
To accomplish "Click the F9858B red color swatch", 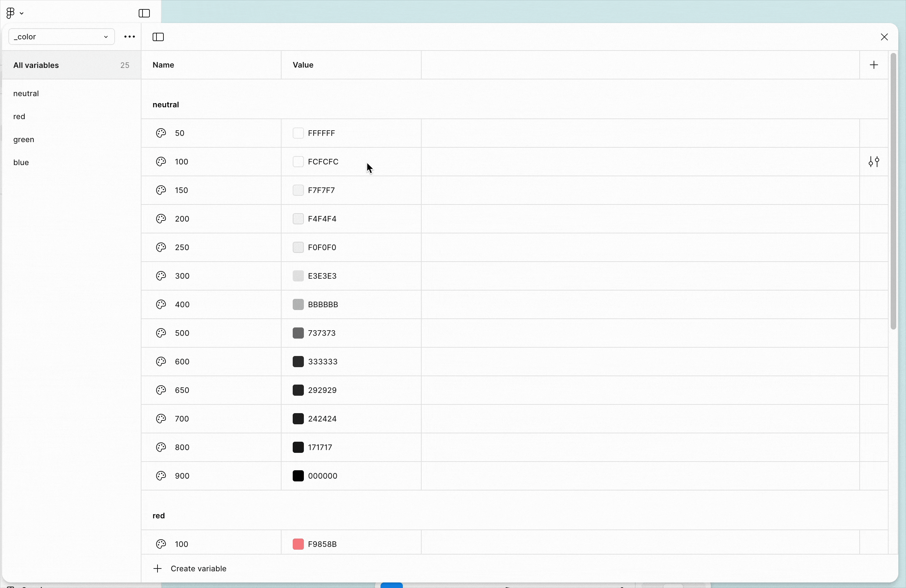I will [298, 544].
